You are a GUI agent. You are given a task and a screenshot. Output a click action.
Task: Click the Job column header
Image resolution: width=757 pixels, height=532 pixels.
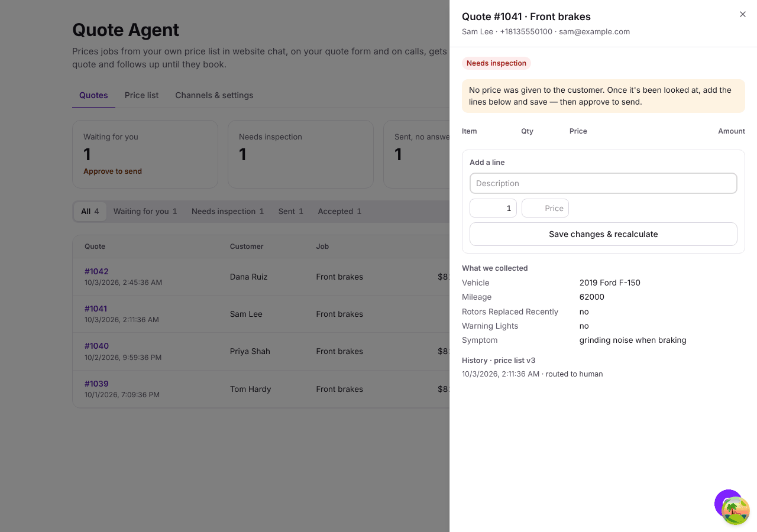tap(322, 246)
